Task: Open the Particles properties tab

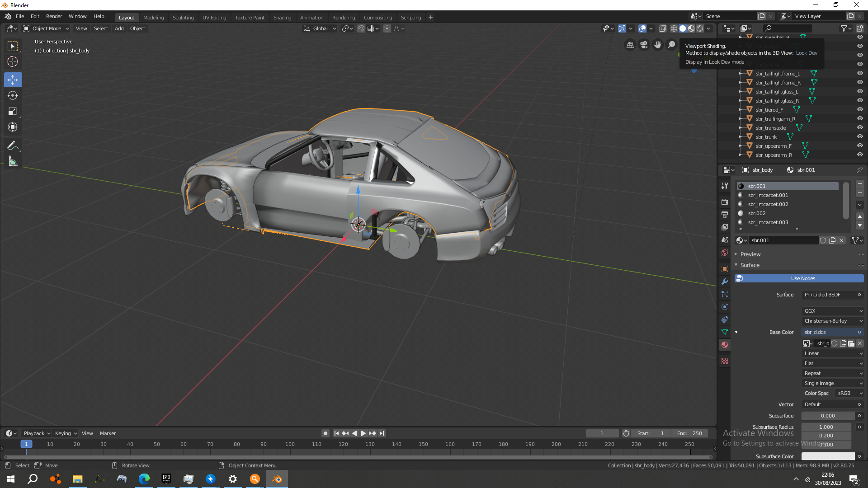Action: coord(725,294)
